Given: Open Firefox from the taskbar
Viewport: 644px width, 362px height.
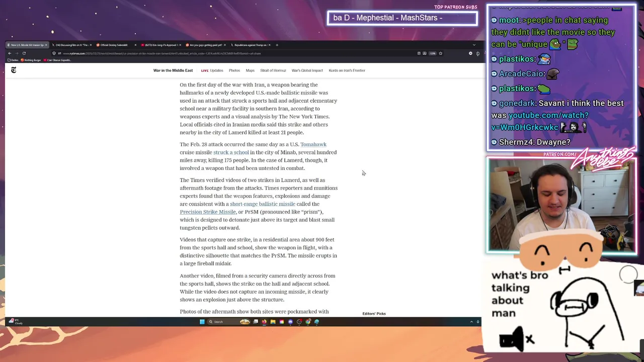Looking at the screenshot, I should [x=264, y=322].
